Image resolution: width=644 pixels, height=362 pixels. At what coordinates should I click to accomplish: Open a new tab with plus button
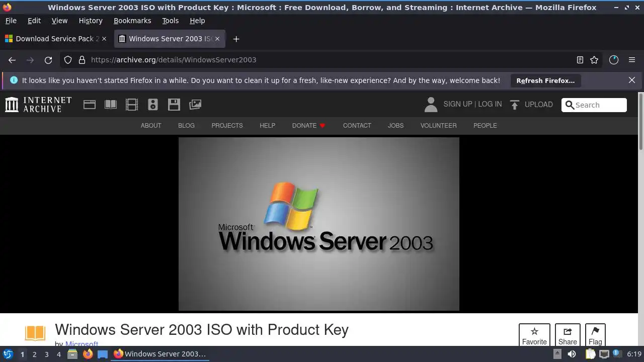[x=236, y=39]
